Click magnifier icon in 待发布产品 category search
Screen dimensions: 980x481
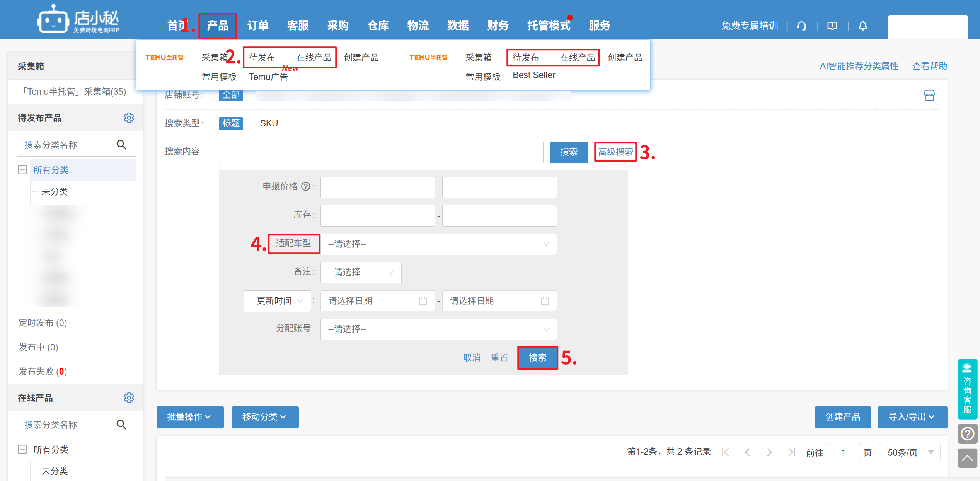pos(121,145)
